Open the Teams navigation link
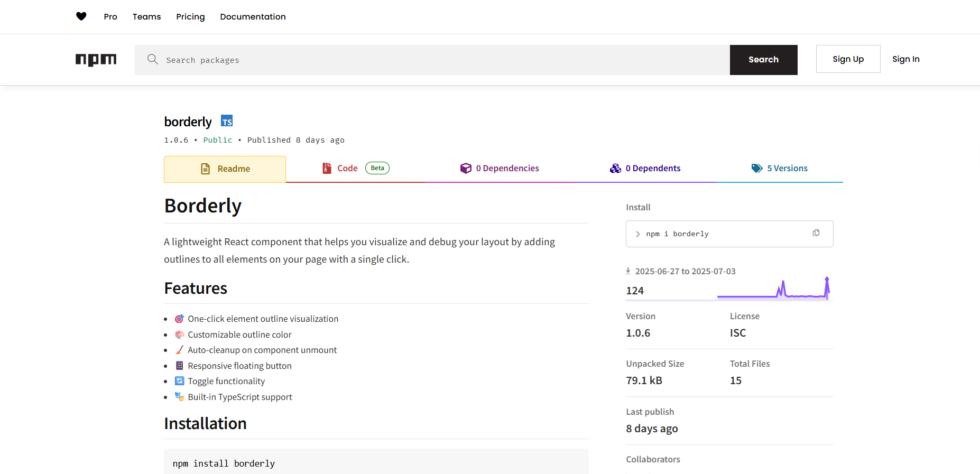Screen dimensions: 980x474 146,17
